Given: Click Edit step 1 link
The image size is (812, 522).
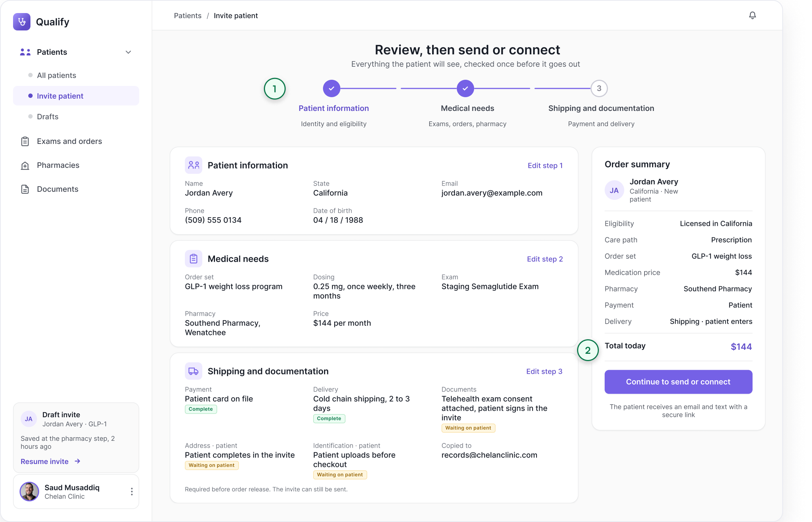Looking at the screenshot, I should coord(545,166).
